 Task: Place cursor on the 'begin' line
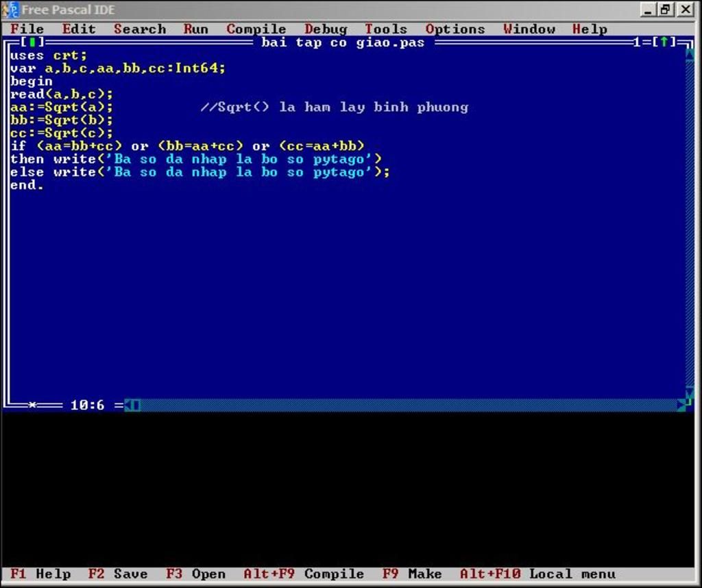(x=32, y=82)
